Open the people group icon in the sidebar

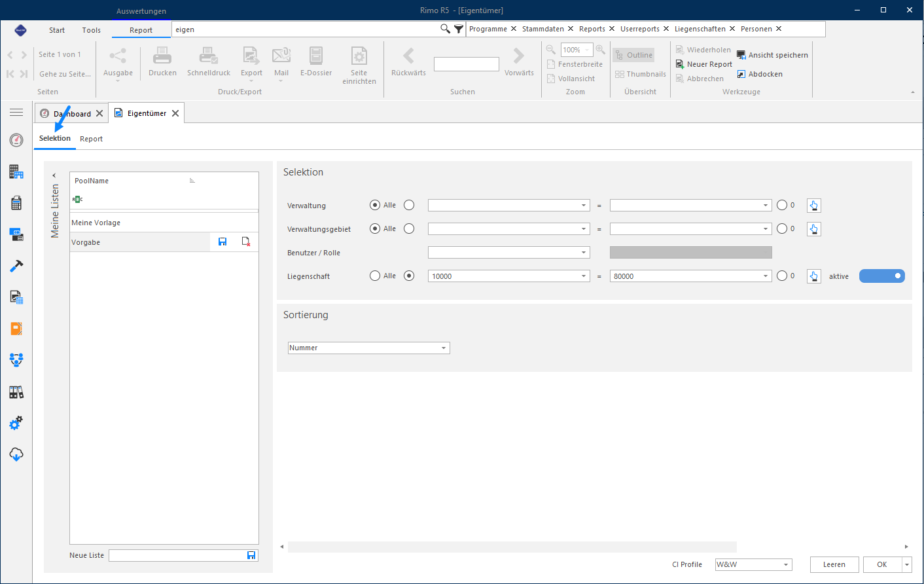(x=16, y=359)
